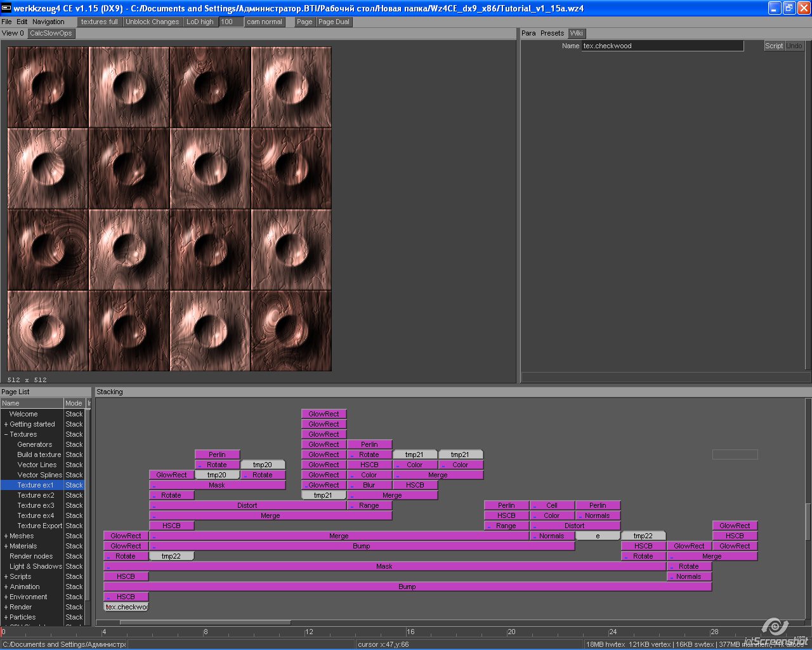
Task: Select the Cell operator in the stacking view
Action: pyautogui.click(x=552, y=505)
